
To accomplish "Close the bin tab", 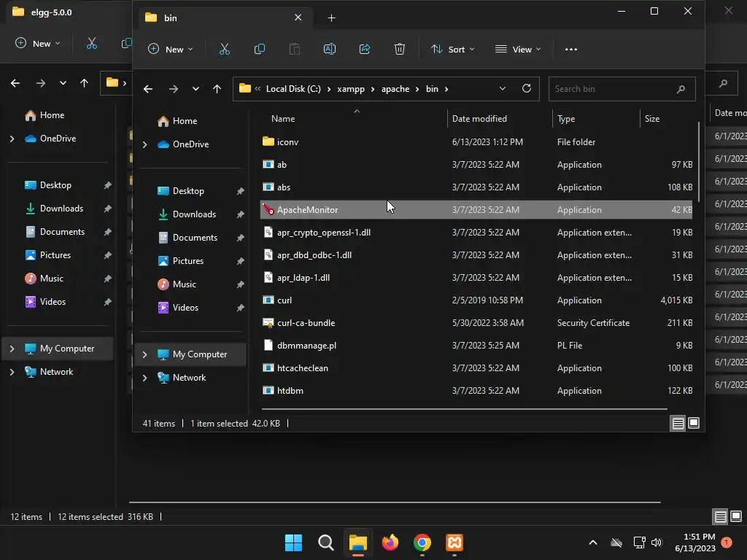I will (x=298, y=17).
